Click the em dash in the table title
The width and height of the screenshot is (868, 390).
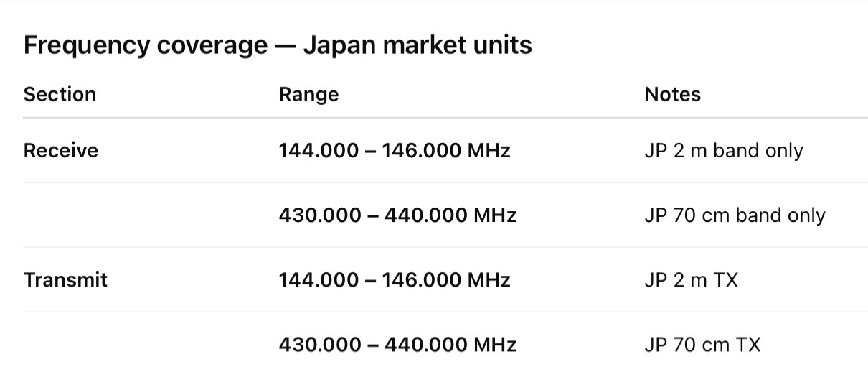point(285,46)
